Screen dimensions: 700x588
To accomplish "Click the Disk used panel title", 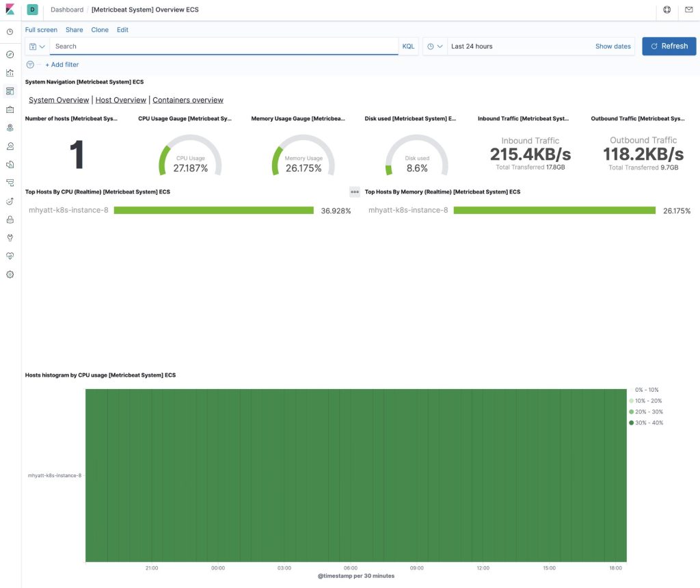I will coord(410,119).
